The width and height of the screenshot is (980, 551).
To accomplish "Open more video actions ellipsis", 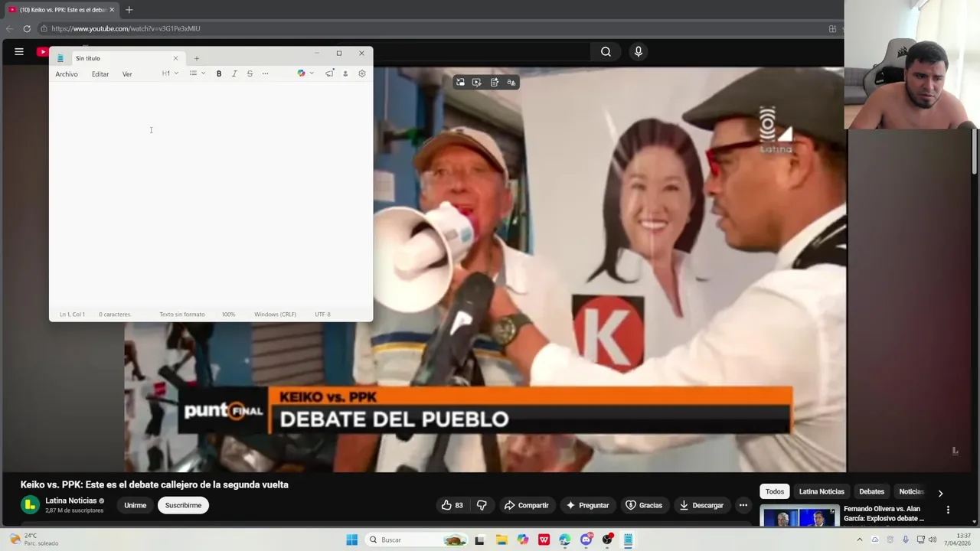I will point(743,505).
